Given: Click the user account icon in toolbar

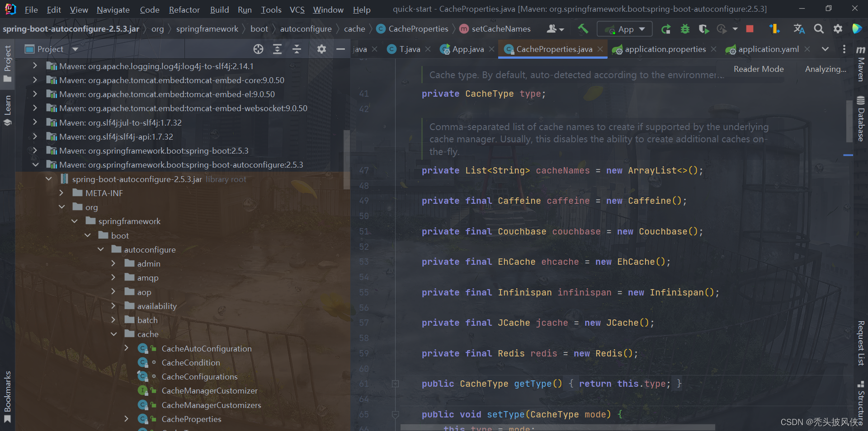Looking at the screenshot, I should coord(555,29).
